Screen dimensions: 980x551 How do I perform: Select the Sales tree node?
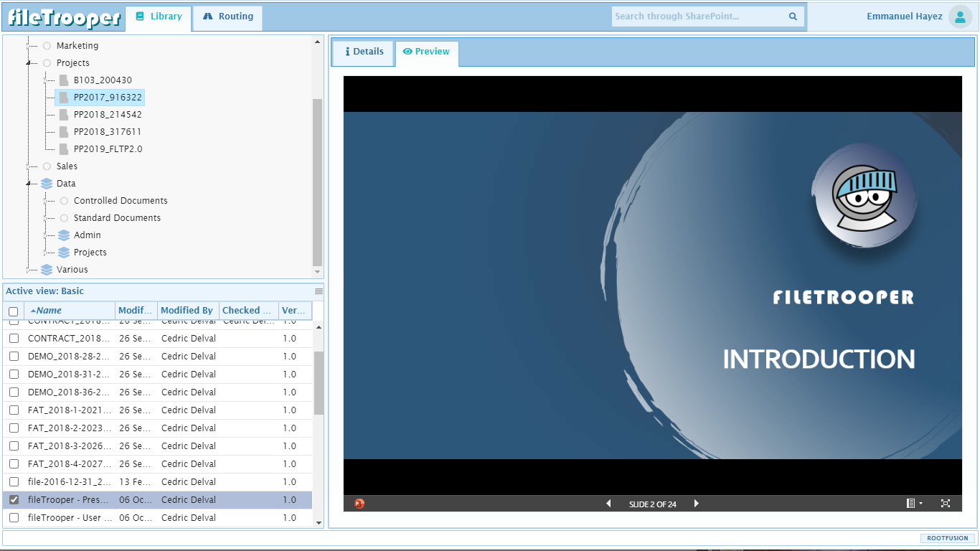point(67,166)
